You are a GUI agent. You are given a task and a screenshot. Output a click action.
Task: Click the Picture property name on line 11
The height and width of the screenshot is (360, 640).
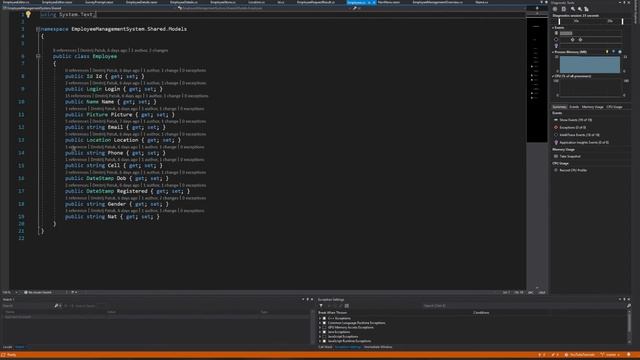pos(121,115)
